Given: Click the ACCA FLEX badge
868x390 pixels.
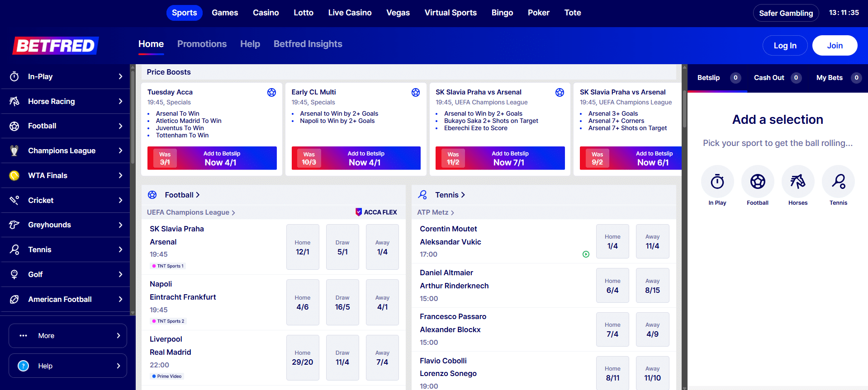Looking at the screenshot, I should pos(376,212).
